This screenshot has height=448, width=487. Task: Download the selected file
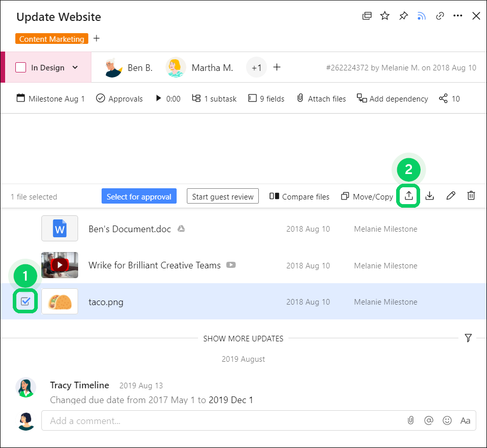coord(430,196)
